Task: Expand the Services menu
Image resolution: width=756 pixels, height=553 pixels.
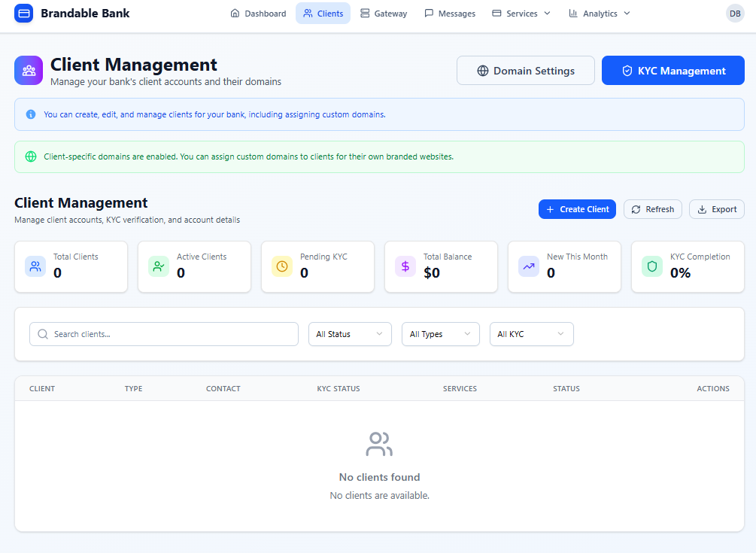Action: click(x=521, y=14)
